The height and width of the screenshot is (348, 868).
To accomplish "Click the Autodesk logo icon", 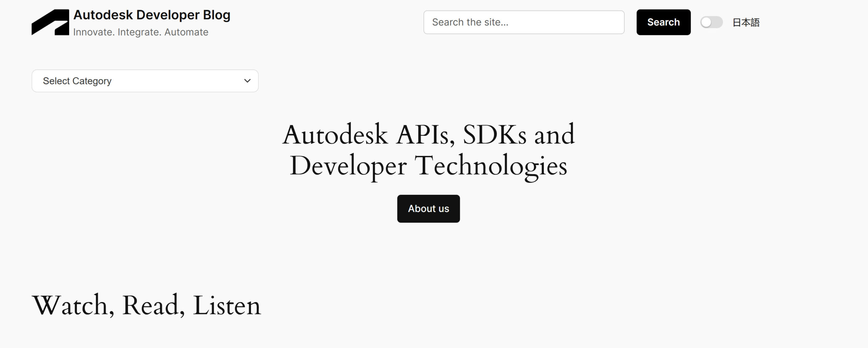I will coord(50,22).
